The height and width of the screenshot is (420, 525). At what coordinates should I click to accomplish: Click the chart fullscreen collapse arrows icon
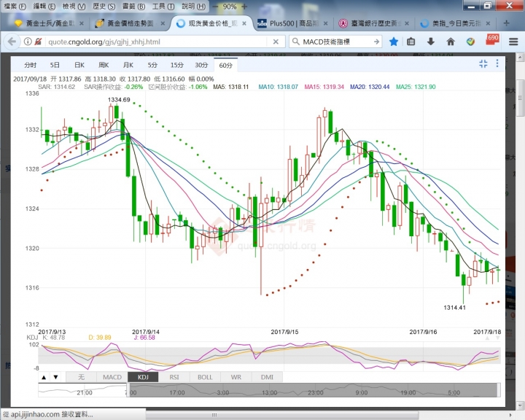pos(483,64)
